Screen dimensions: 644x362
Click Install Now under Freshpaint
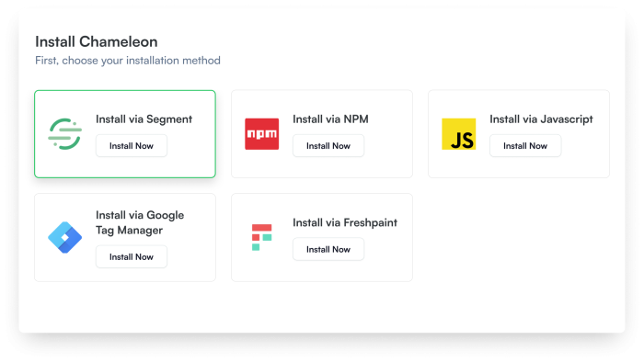328,249
